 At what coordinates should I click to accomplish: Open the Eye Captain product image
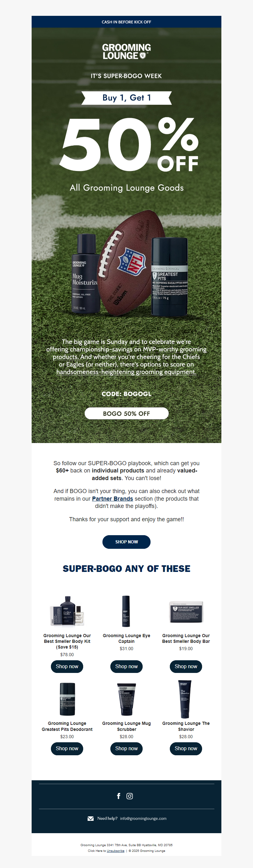[x=126, y=611]
